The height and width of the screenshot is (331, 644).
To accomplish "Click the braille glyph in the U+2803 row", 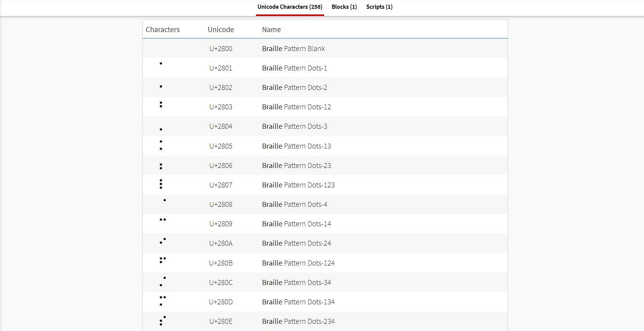I will pos(161,104).
